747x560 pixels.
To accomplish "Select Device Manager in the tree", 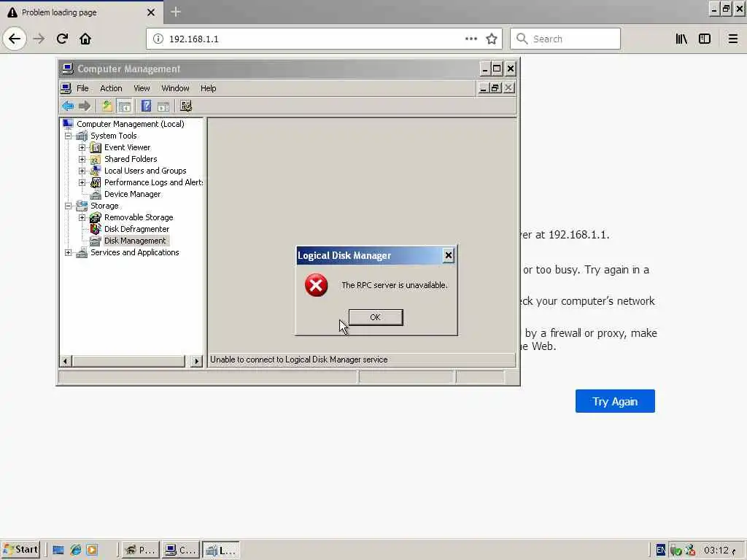I will 133,194.
